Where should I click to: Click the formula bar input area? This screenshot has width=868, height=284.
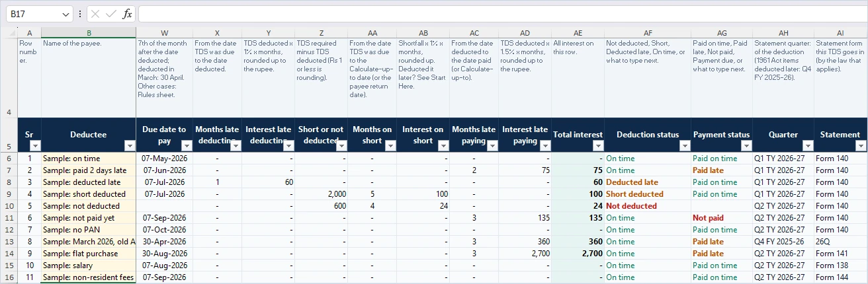coord(501,14)
